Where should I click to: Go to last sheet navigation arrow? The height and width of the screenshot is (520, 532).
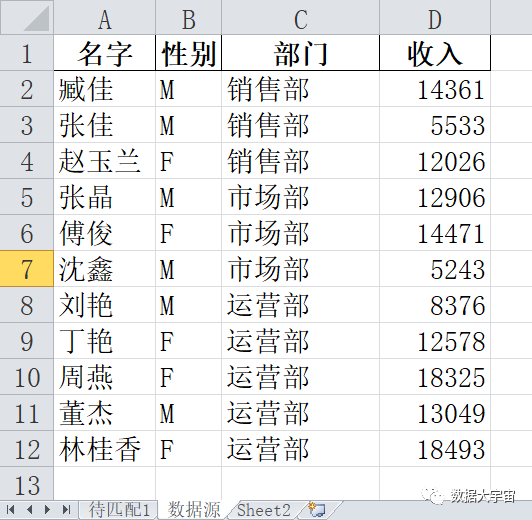coord(66,509)
